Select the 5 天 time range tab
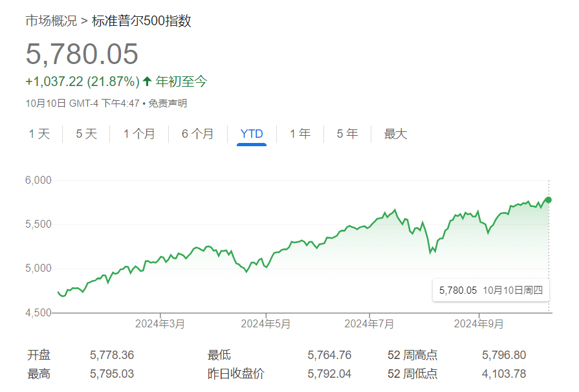This screenshot has width=579, height=392. pos(87,134)
